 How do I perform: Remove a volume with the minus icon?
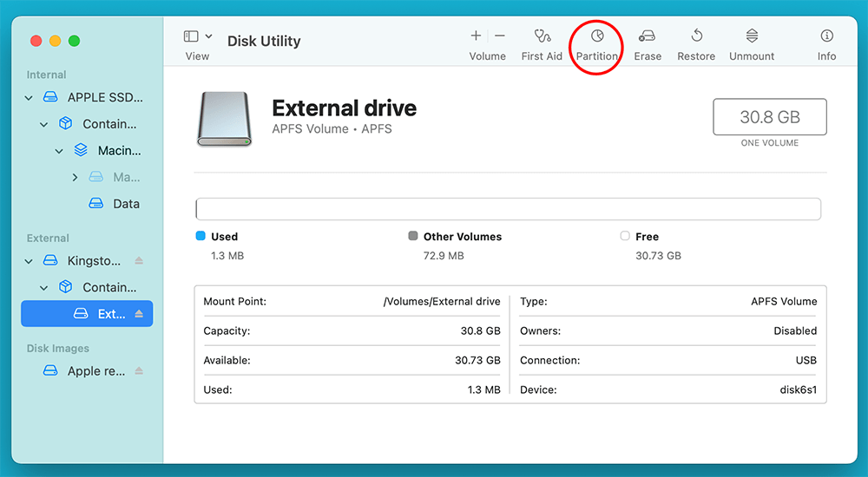[500, 36]
